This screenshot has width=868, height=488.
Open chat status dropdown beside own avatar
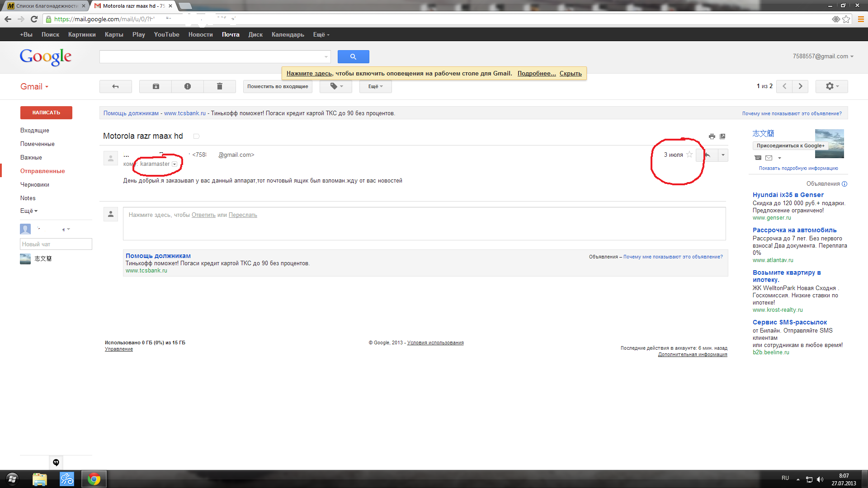68,229
